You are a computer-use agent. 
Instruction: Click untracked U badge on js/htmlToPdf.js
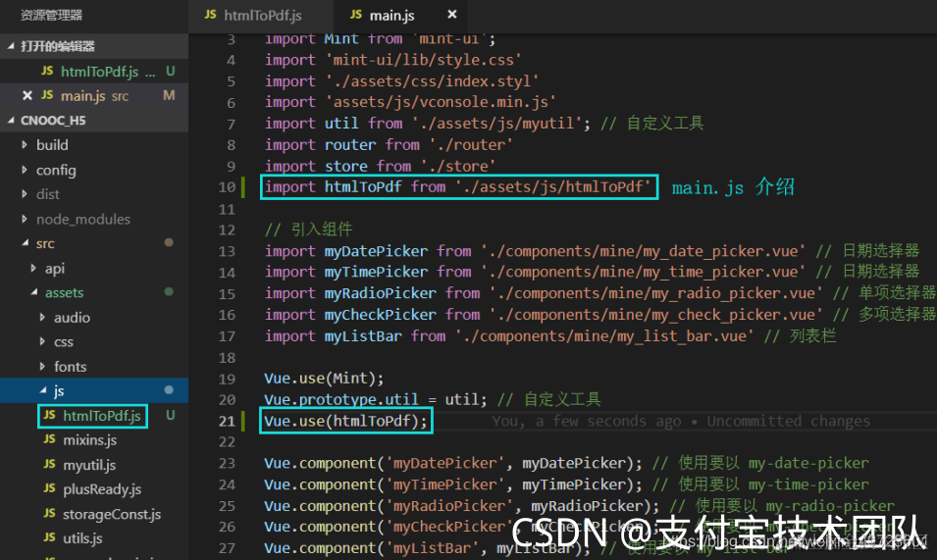[171, 415]
